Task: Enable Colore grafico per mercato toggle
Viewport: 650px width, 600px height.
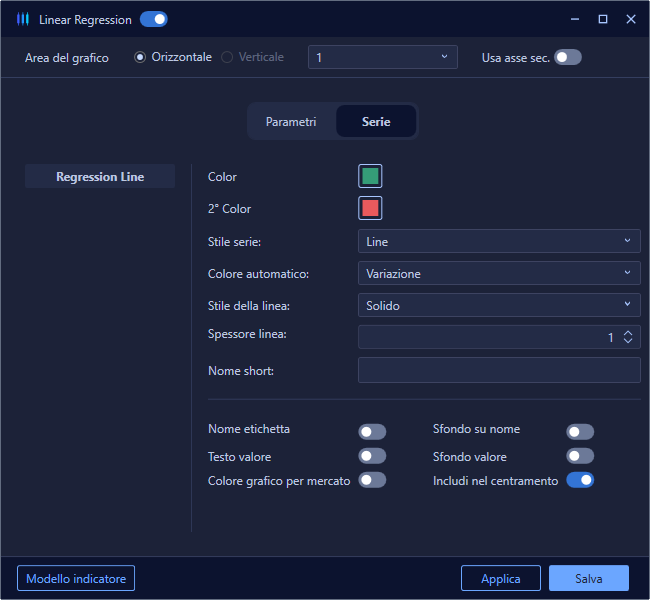Action: 372,480
